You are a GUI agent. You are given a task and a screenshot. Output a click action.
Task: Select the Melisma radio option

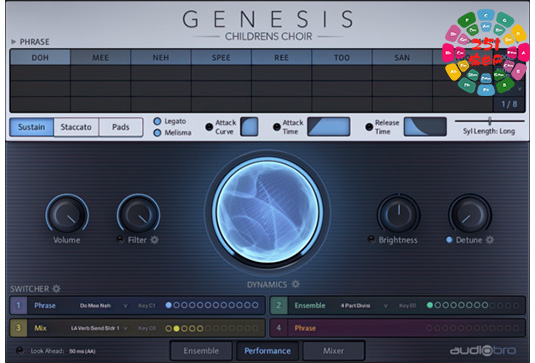(157, 133)
